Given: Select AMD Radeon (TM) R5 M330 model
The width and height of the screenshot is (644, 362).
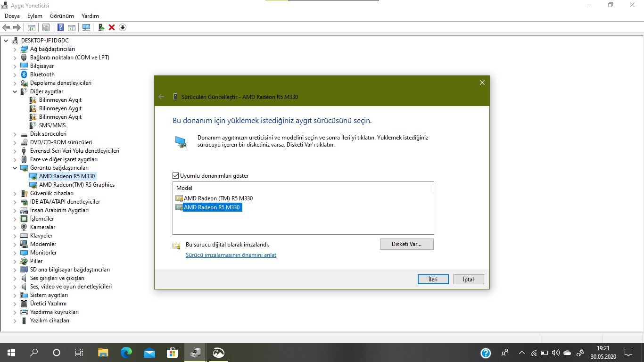Looking at the screenshot, I should (x=218, y=198).
